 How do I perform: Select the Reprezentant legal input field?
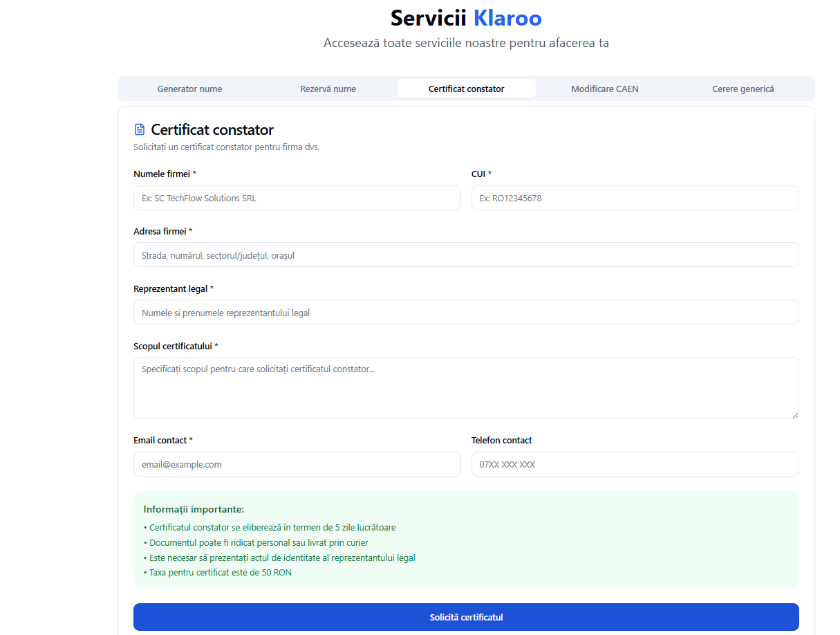pos(466,312)
